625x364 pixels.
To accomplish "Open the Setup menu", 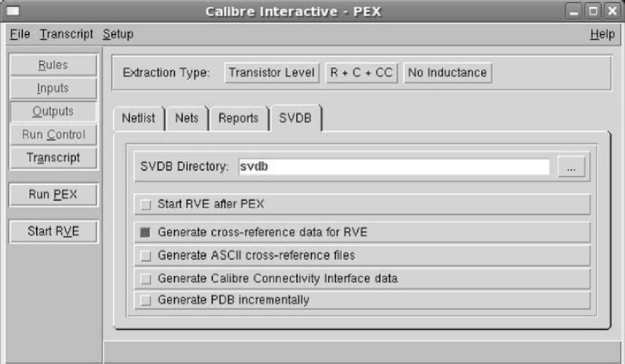I will point(118,35).
